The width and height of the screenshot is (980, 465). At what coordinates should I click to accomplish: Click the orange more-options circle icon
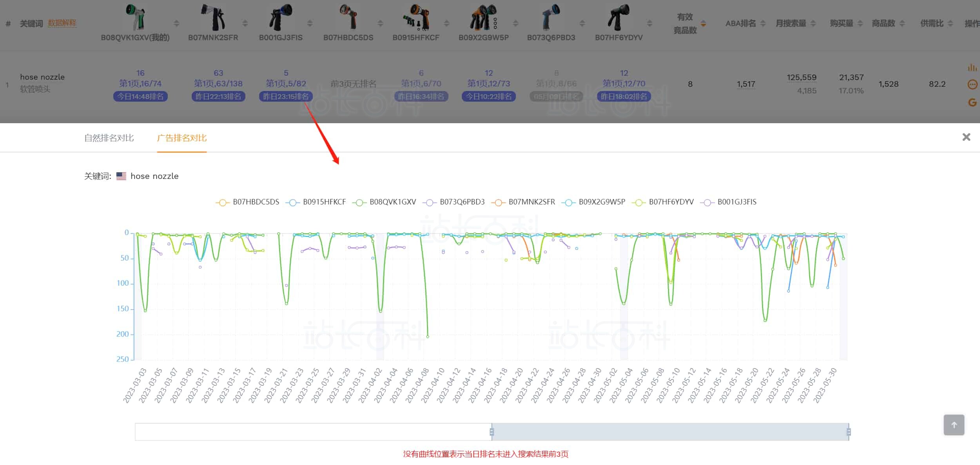[x=972, y=84]
